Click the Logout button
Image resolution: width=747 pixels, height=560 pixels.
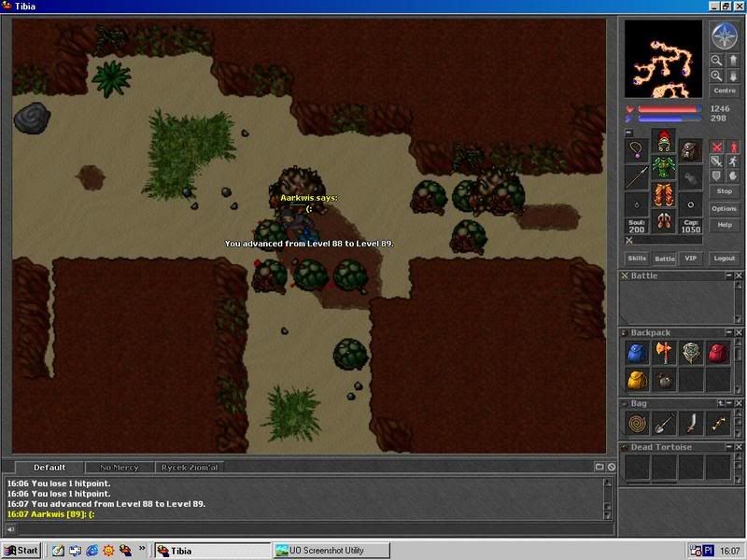[725, 259]
